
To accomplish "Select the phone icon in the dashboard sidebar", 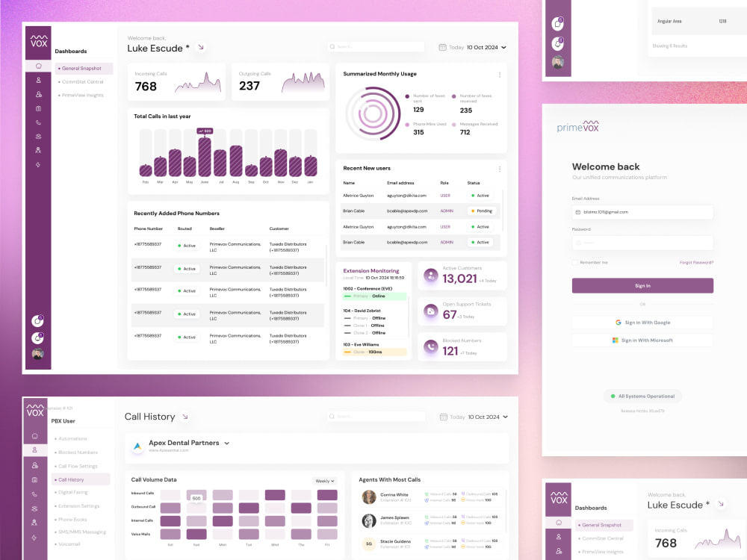I will click(39, 122).
